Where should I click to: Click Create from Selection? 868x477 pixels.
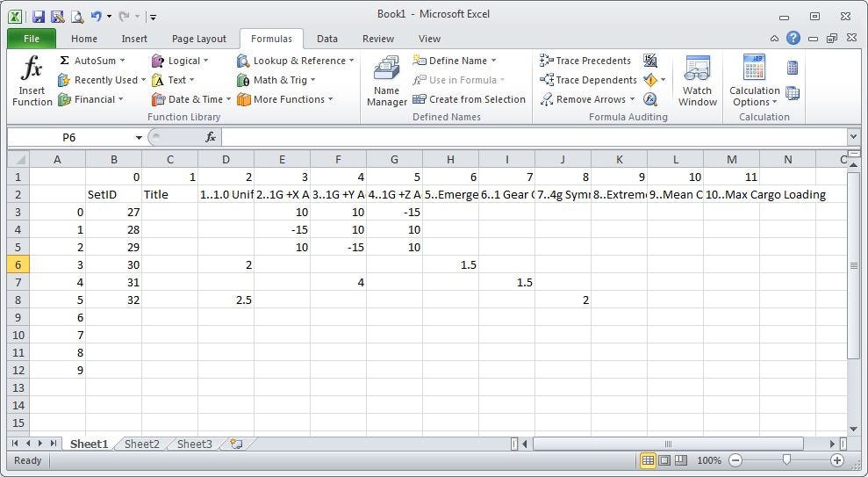pyautogui.click(x=469, y=99)
